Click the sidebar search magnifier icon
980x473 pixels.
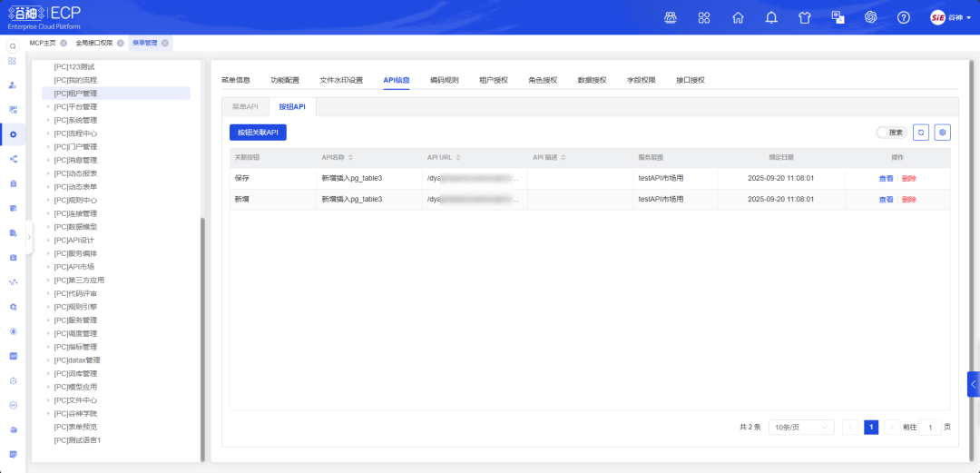tap(13, 45)
